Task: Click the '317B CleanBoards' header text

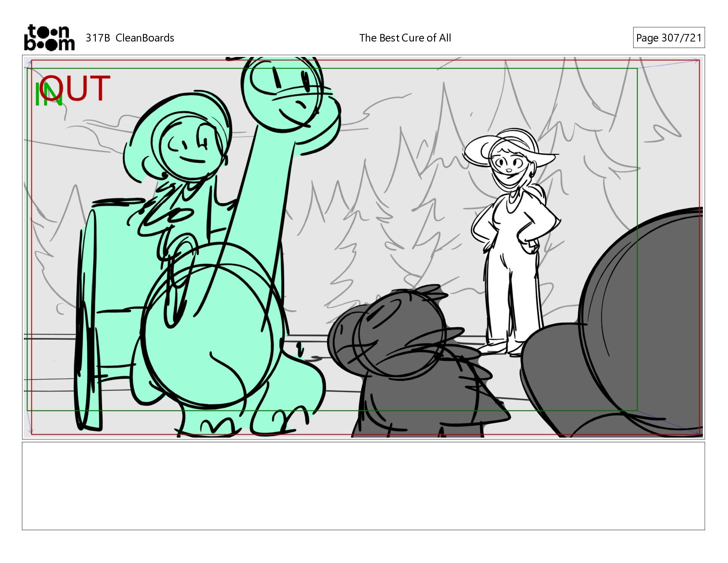Action: point(130,38)
